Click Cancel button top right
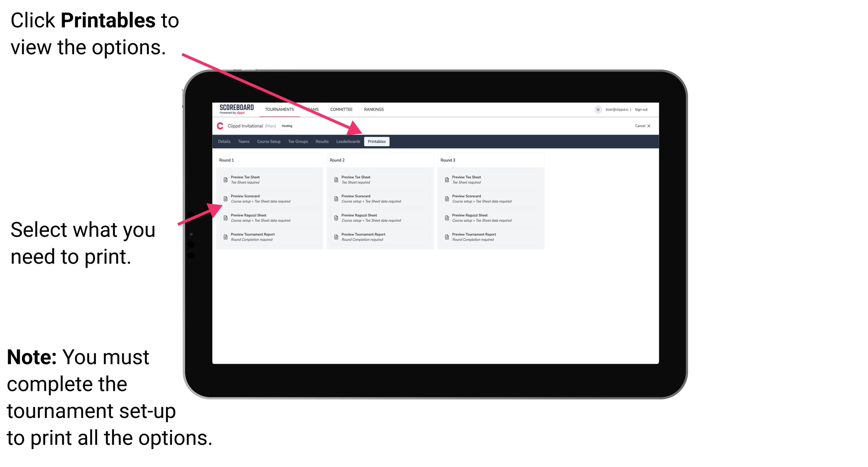 [x=643, y=127]
